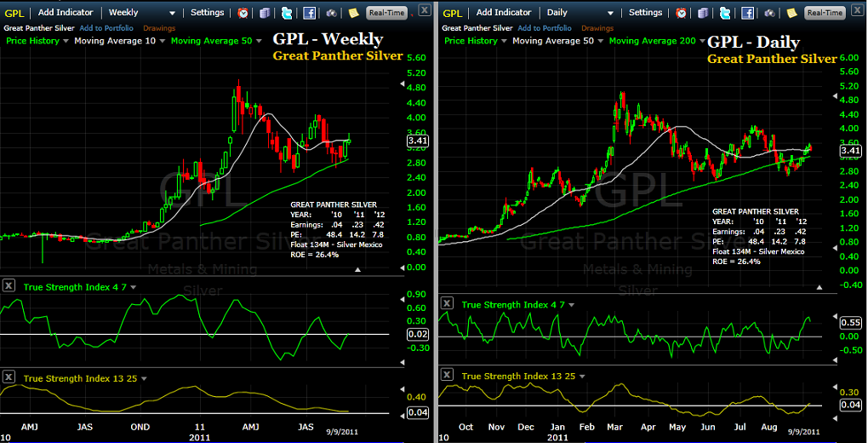Click the 3.41 price label on Daily chart
This screenshot has width=868, height=443.
coord(851,150)
